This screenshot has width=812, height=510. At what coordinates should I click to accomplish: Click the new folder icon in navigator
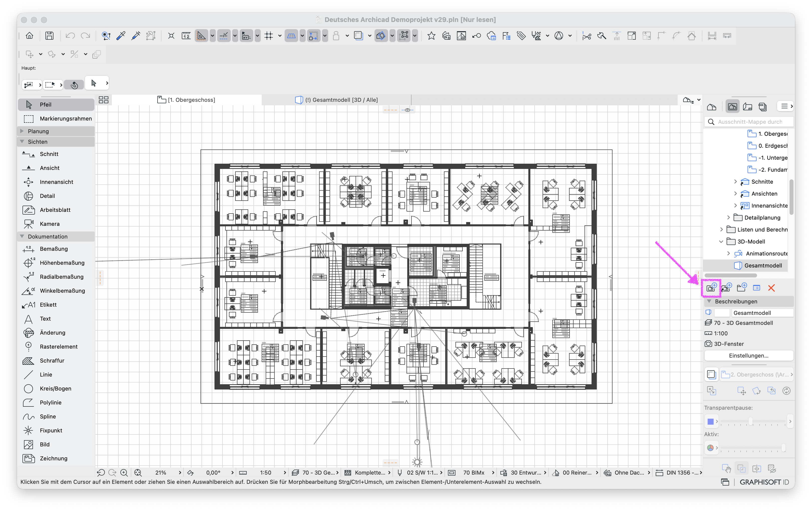coord(742,288)
